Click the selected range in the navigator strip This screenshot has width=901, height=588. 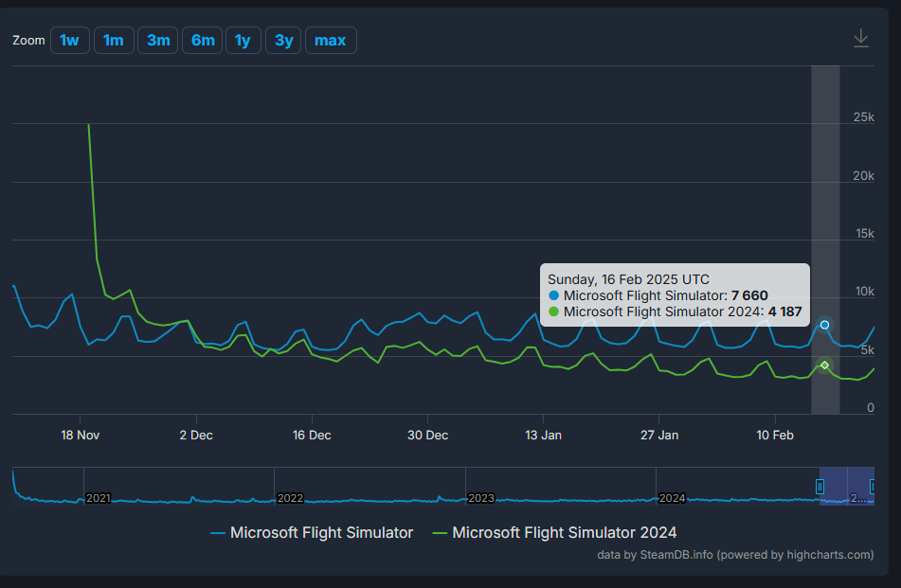coord(845,486)
